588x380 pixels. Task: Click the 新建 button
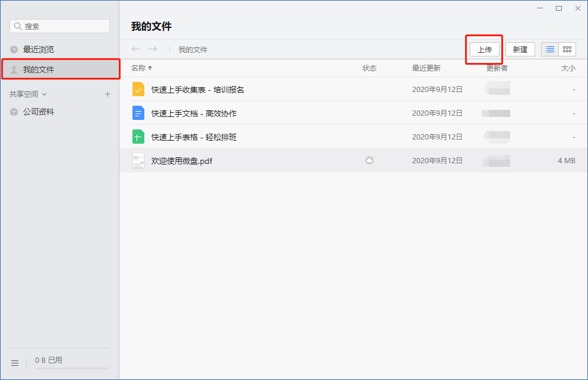tap(520, 49)
